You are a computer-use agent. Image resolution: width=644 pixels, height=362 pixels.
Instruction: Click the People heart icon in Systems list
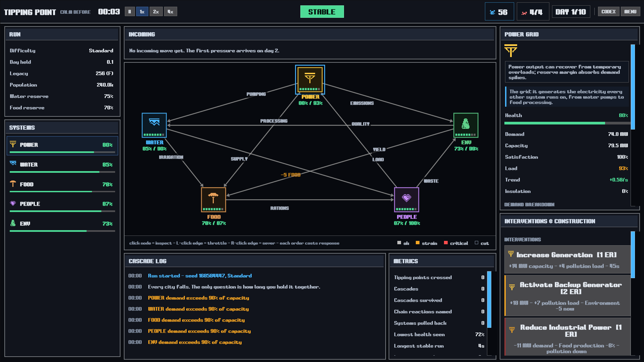13,203
